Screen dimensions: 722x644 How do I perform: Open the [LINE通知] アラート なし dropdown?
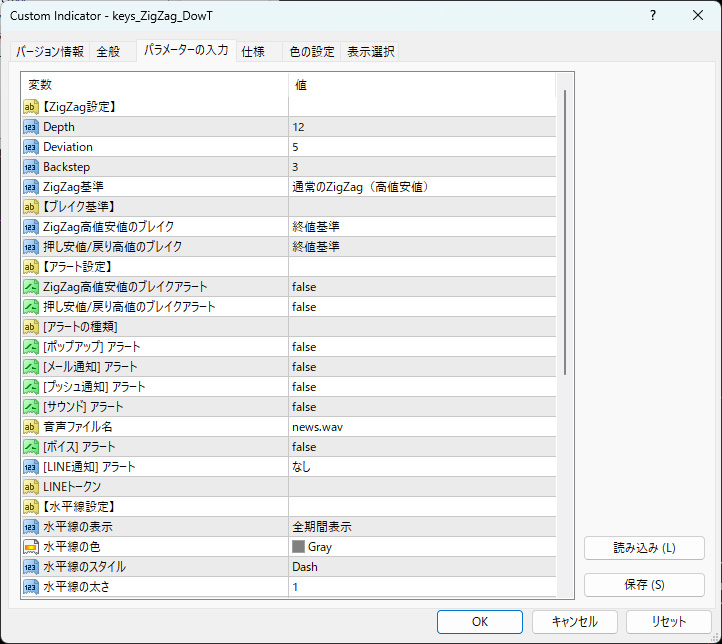tap(422, 467)
